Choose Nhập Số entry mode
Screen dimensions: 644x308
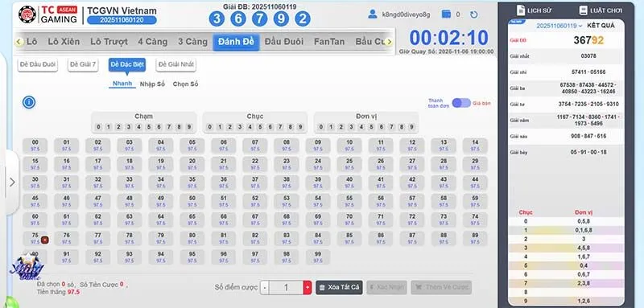pyautogui.click(x=152, y=84)
